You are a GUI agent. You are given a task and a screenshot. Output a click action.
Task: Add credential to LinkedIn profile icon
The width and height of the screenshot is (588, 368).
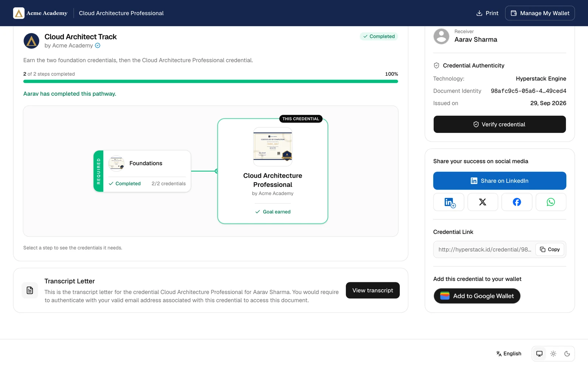click(x=449, y=202)
